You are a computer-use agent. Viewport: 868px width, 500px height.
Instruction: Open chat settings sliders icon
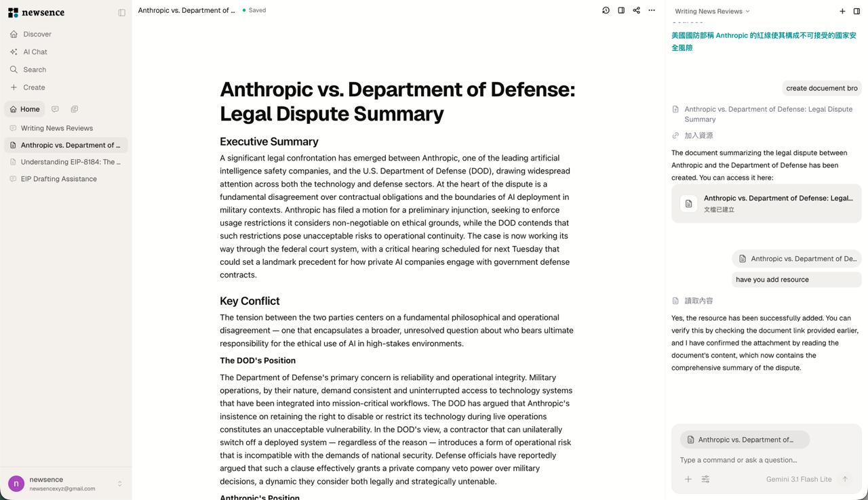pyautogui.click(x=705, y=479)
